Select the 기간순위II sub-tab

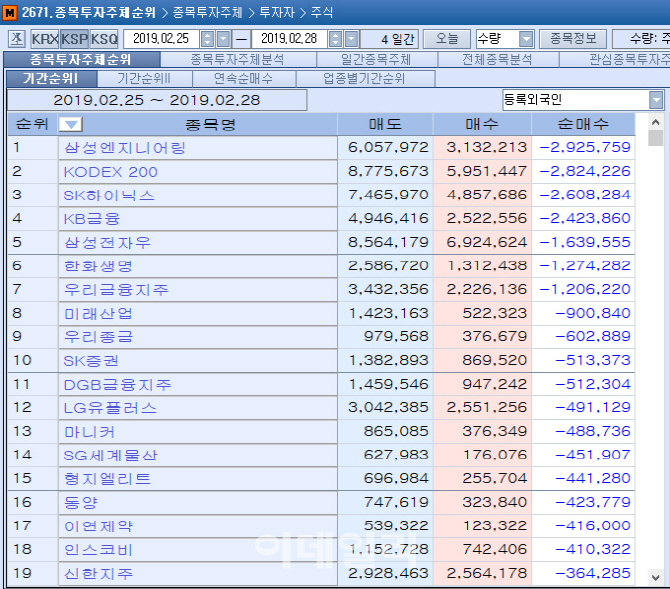click(144, 79)
